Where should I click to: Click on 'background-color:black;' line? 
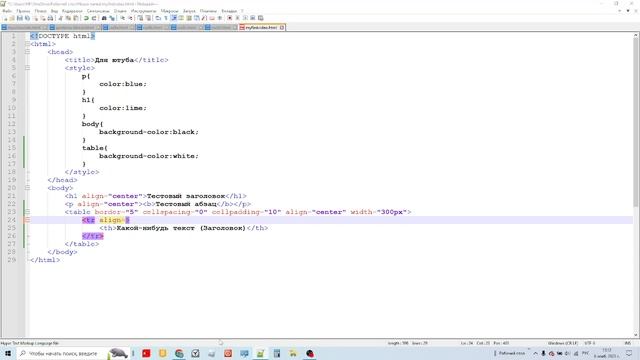click(x=149, y=132)
